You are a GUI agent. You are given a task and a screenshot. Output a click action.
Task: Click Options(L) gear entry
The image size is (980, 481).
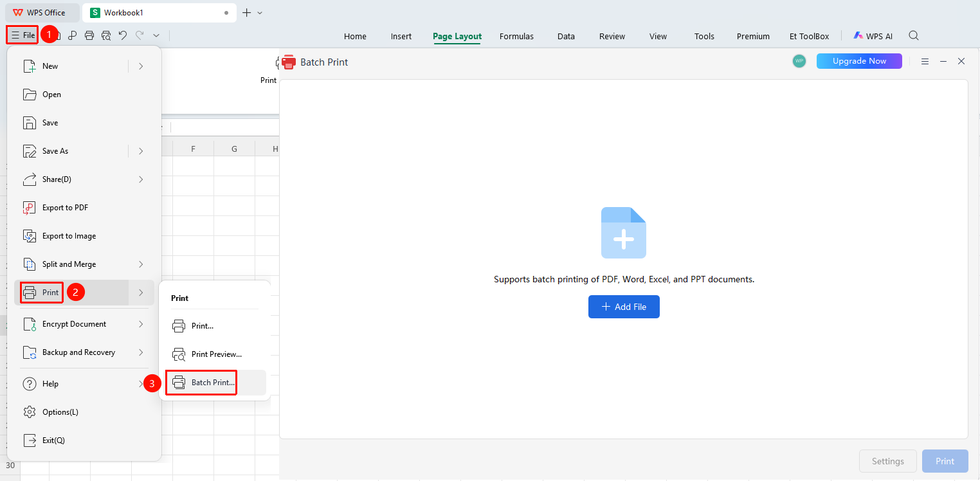pyautogui.click(x=84, y=412)
